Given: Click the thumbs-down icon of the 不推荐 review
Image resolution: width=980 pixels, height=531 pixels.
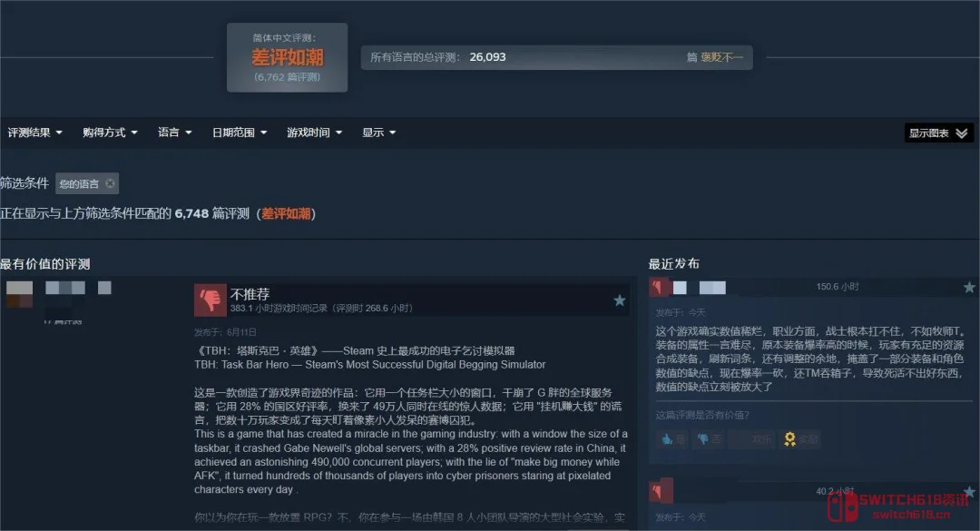Looking at the screenshot, I should pos(210,300).
